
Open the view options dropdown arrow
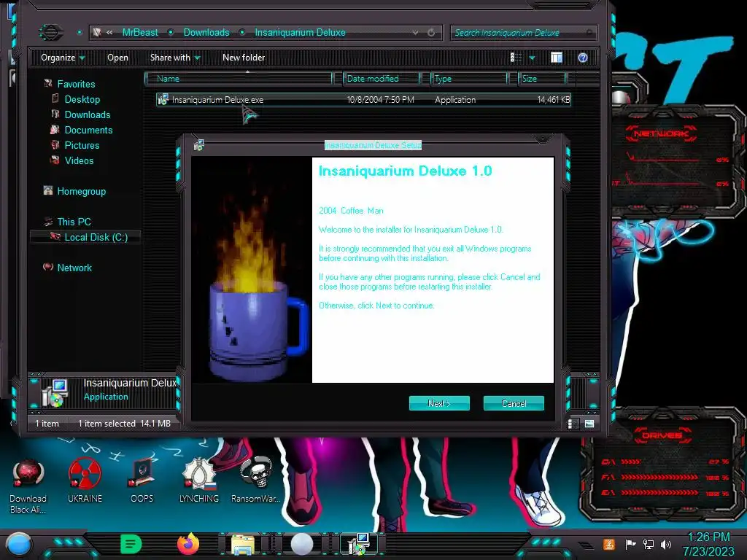pyautogui.click(x=532, y=58)
